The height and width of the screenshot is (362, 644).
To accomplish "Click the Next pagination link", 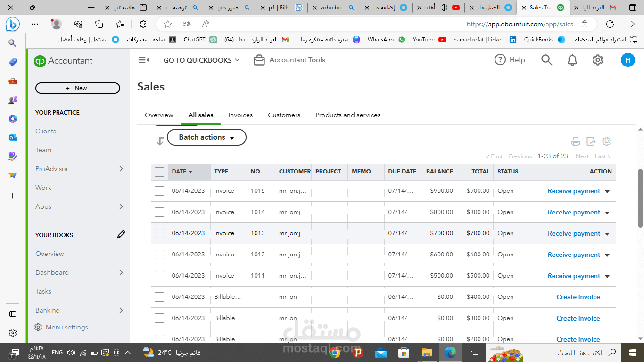I will [x=582, y=156].
